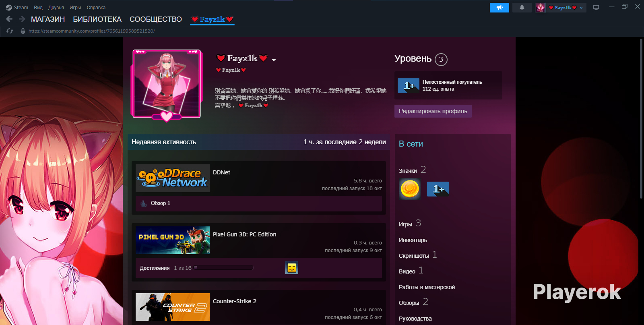The height and width of the screenshot is (325, 644).
Task: Click the Недавняя активность header
Action: [164, 142]
